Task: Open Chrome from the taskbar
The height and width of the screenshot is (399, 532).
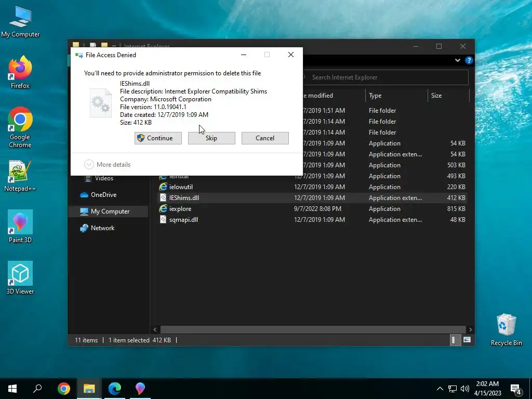Action: point(64,389)
